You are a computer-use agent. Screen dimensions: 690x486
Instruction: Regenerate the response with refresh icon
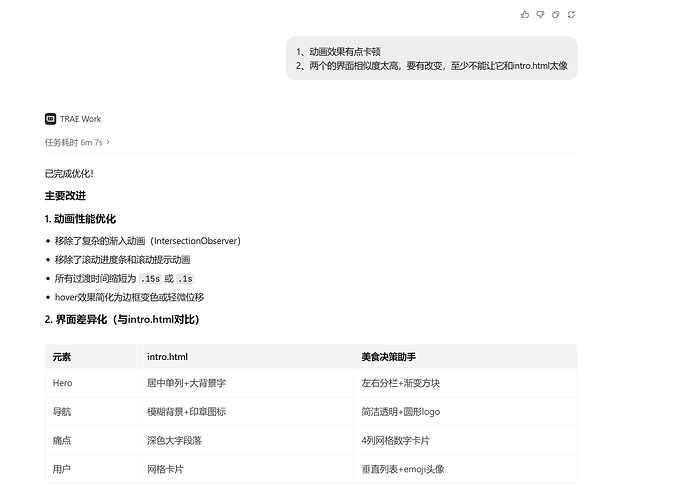click(571, 15)
